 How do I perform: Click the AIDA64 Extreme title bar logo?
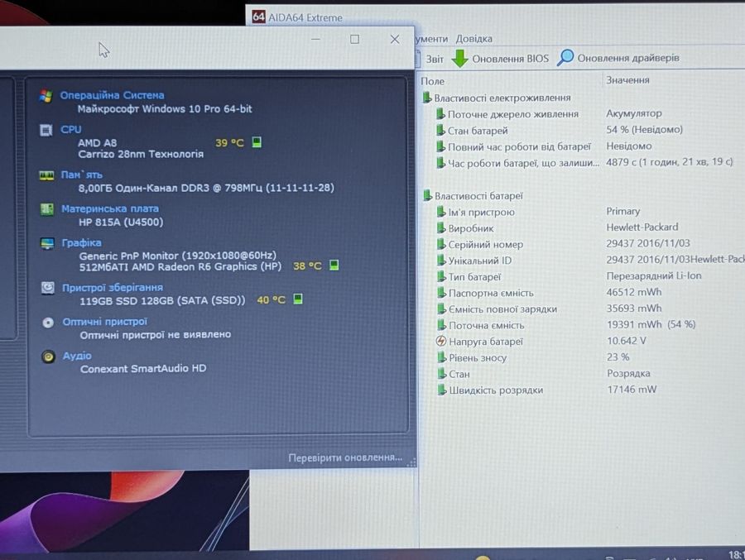coord(258,17)
